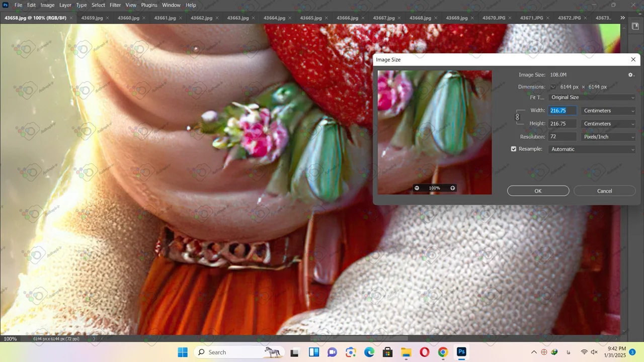The width and height of the screenshot is (644, 362).
Task: Switch to the 43664.jpg document tab
Action: pyautogui.click(x=274, y=18)
